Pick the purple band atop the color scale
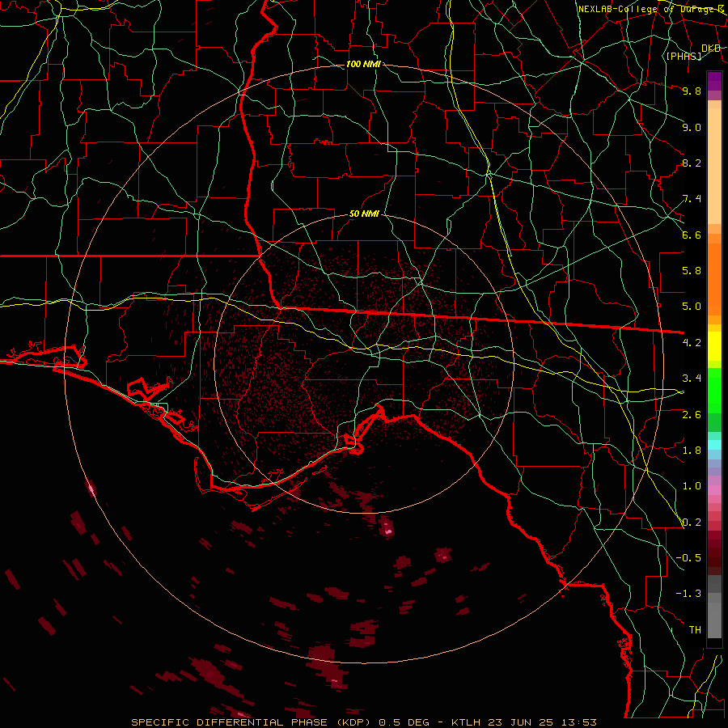 [714, 81]
